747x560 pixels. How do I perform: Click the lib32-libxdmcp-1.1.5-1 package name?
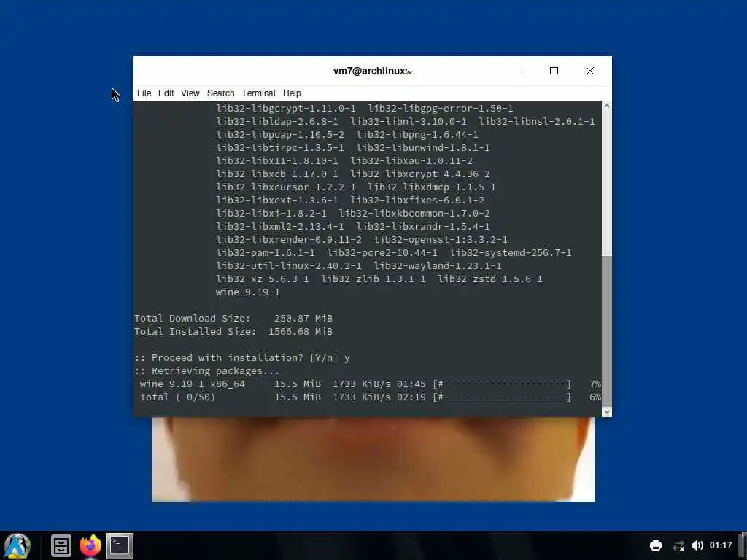432,187
